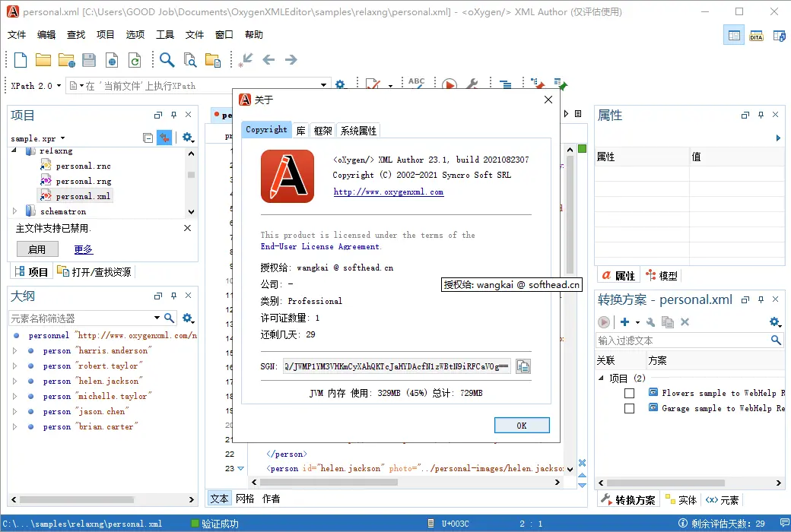Click Find/Replace in files icon

click(190, 60)
